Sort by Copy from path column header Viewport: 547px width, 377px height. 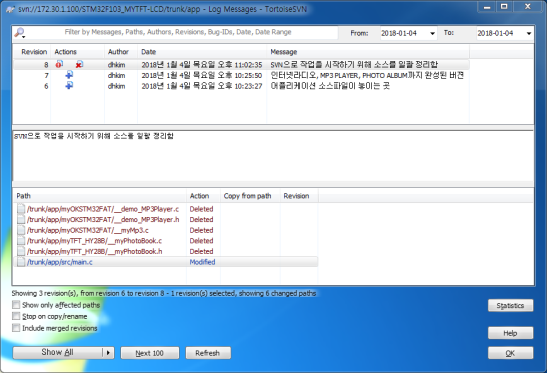(250, 196)
